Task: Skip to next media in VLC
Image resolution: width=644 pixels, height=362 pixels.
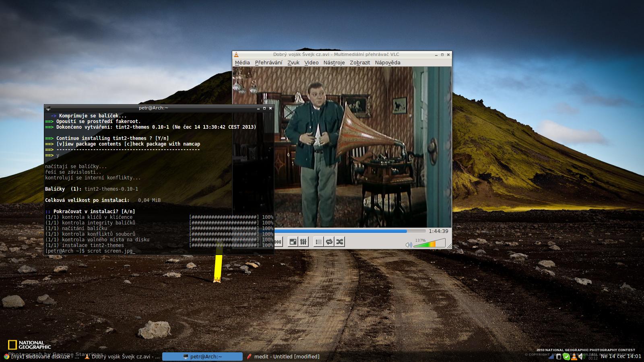Action: click(278, 242)
